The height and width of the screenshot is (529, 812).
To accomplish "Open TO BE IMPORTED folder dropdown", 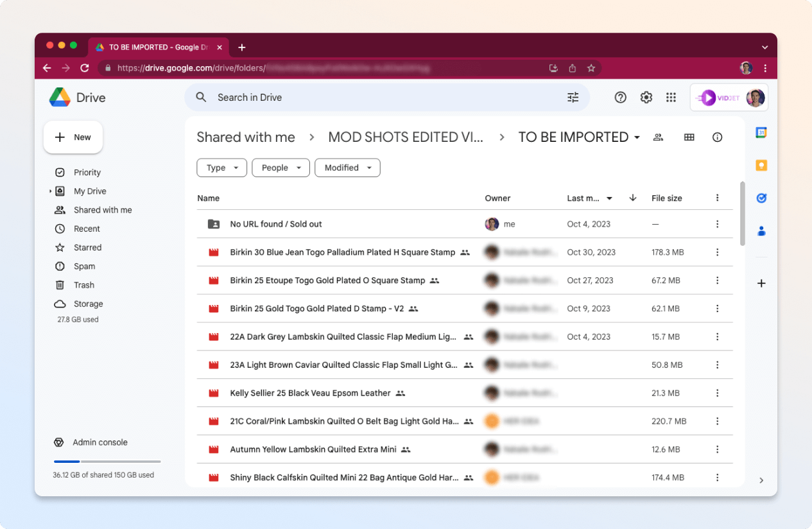I will click(x=637, y=137).
